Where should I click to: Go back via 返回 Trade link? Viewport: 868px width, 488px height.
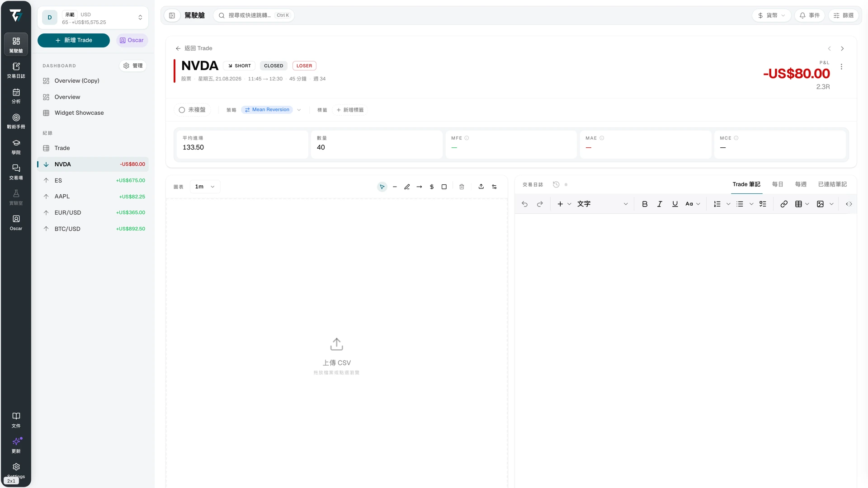[194, 48]
